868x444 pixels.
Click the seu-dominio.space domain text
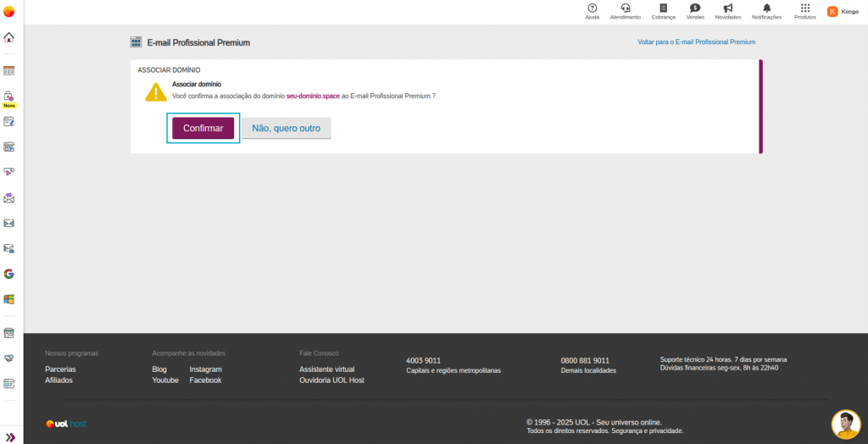[313, 96]
